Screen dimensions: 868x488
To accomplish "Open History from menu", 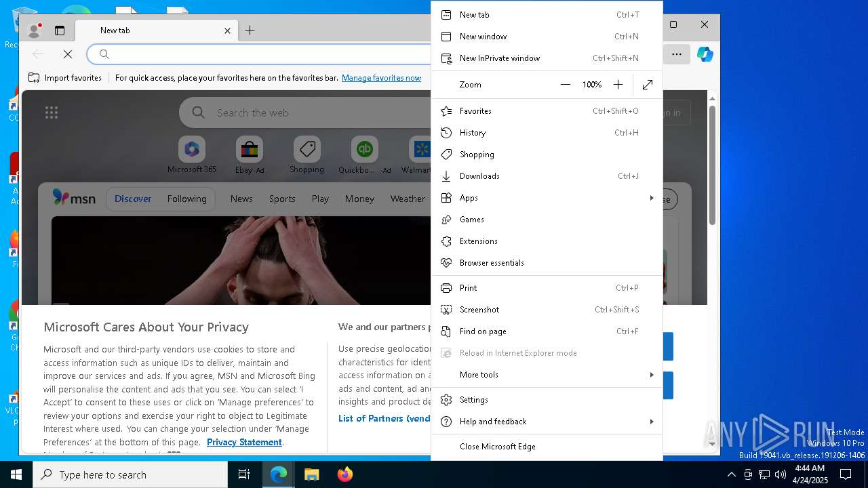I will coord(547,133).
